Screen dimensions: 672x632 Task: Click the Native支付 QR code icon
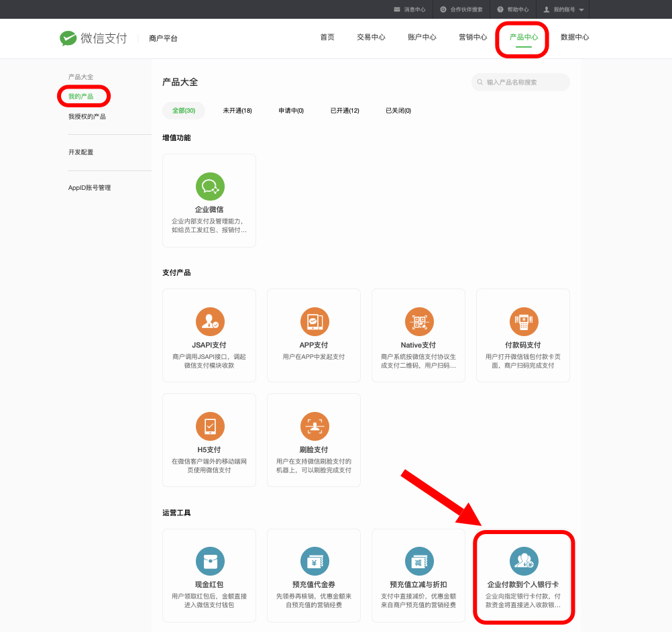coord(419,321)
